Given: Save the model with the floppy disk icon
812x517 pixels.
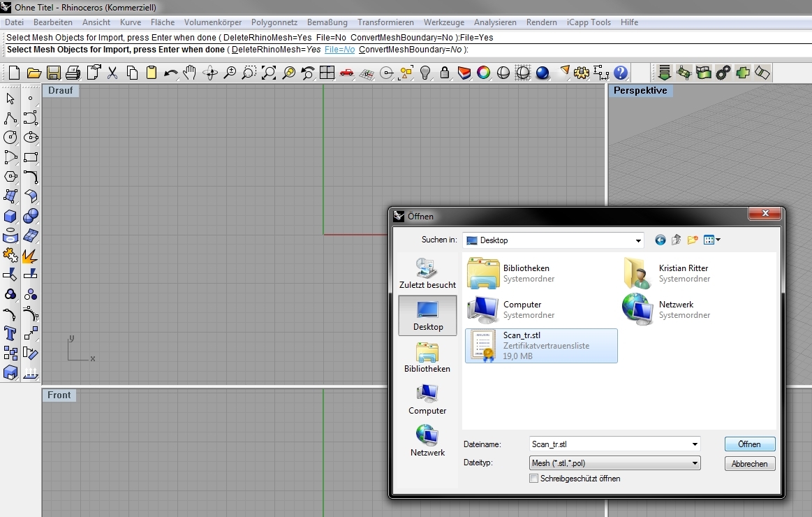Looking at the screenshot, I should [x=53, y=73].
